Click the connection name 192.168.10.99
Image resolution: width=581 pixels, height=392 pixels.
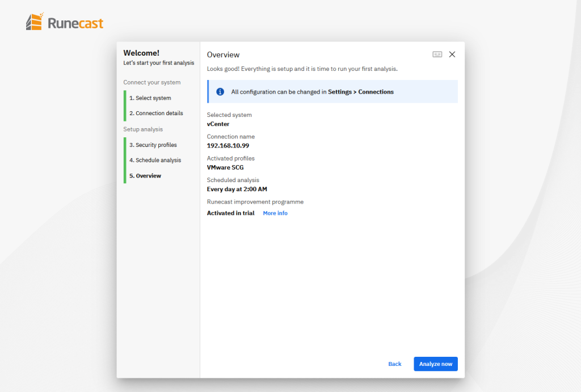point(228,146)
